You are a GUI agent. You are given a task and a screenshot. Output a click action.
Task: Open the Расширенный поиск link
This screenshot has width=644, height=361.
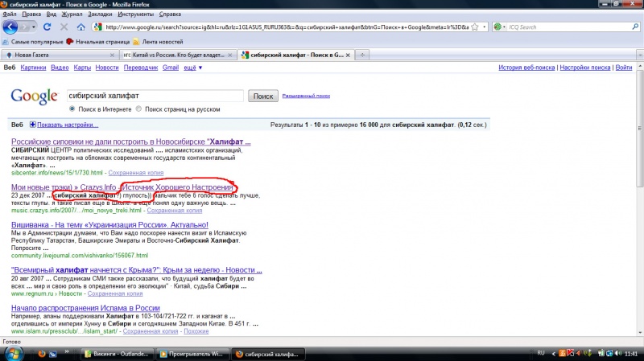(x=306, y=96)
